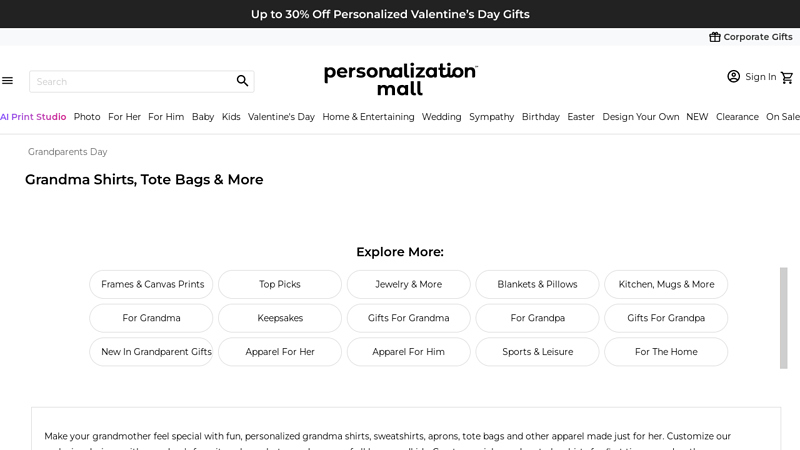Open the Apparel For Her category

[280, 352]
